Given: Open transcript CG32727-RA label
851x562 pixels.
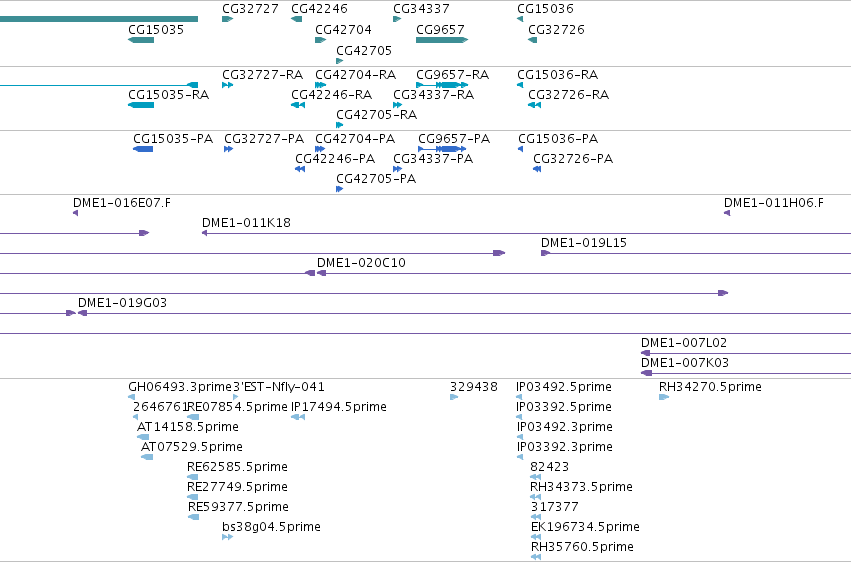Looking at the screenshot, I should [x=263, y=74].
